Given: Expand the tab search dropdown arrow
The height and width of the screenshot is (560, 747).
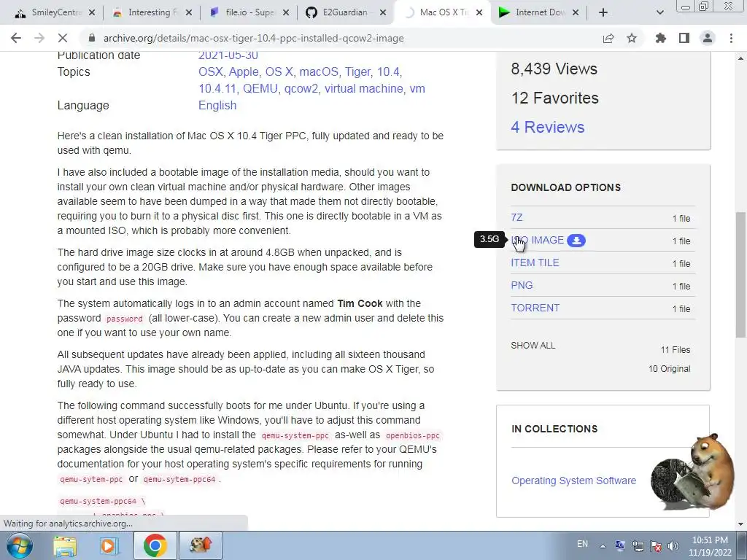Looking at the screenshot, I should 659,12.
